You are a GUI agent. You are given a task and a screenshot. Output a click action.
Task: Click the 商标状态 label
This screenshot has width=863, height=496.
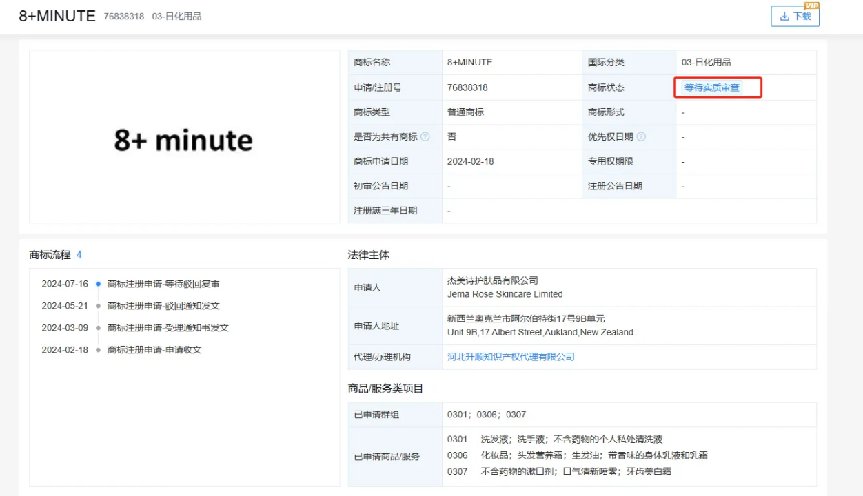pyautogui.click(x=606, y=88)
